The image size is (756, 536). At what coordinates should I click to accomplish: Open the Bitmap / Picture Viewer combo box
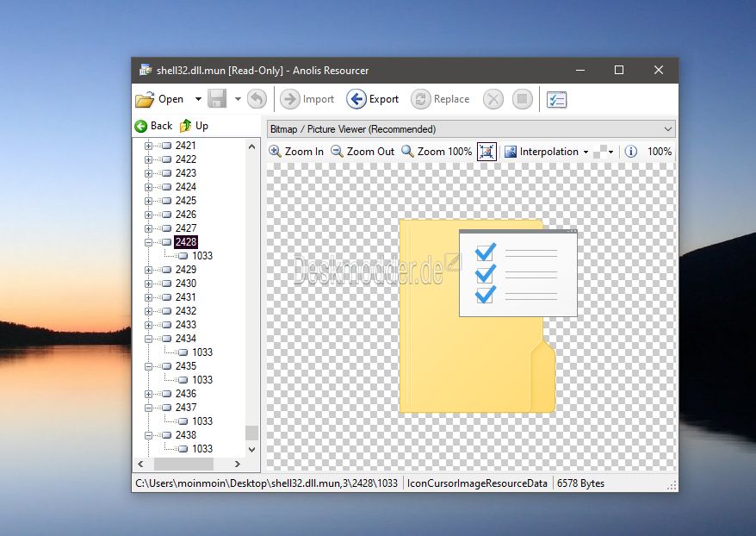click(x=471, y=129)
